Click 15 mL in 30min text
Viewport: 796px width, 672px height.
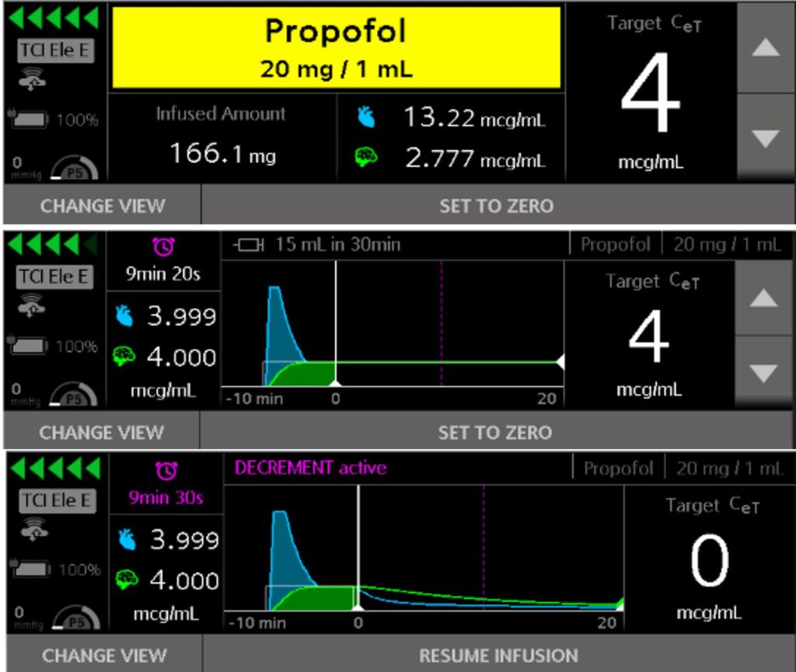click(x=337, y=245)
